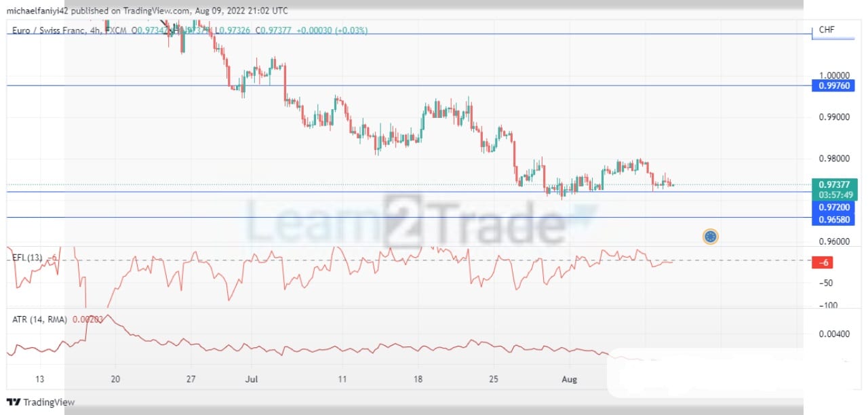Click the 0.99000 price axis label
The image size is (868, 415).
point(833,117)
